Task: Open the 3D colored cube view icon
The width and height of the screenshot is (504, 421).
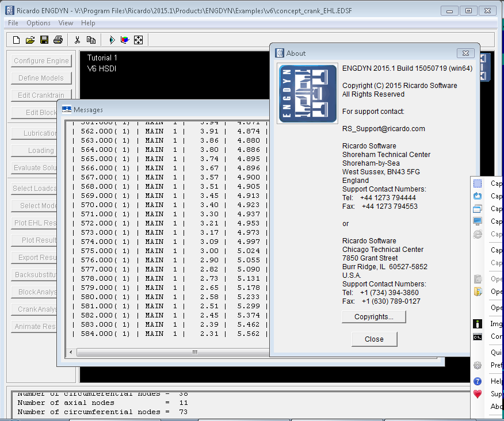Action: tap(125, 40)
